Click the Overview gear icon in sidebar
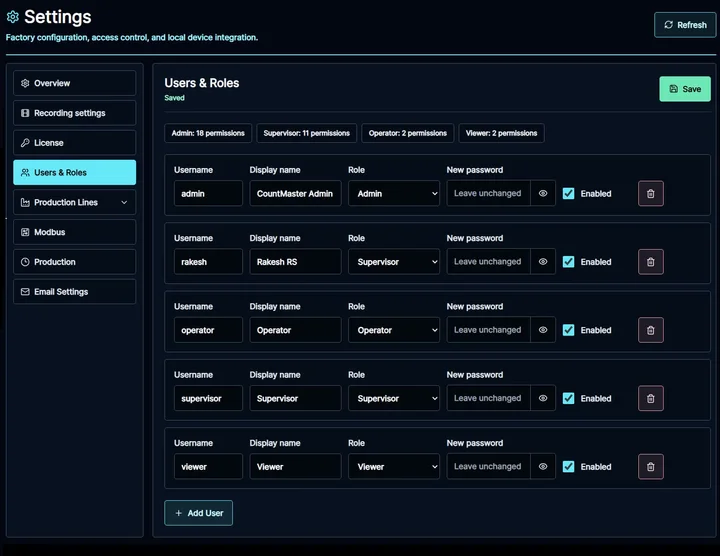Screen dimensions: 720x556 pyautogui.click(x=25, y=83)
